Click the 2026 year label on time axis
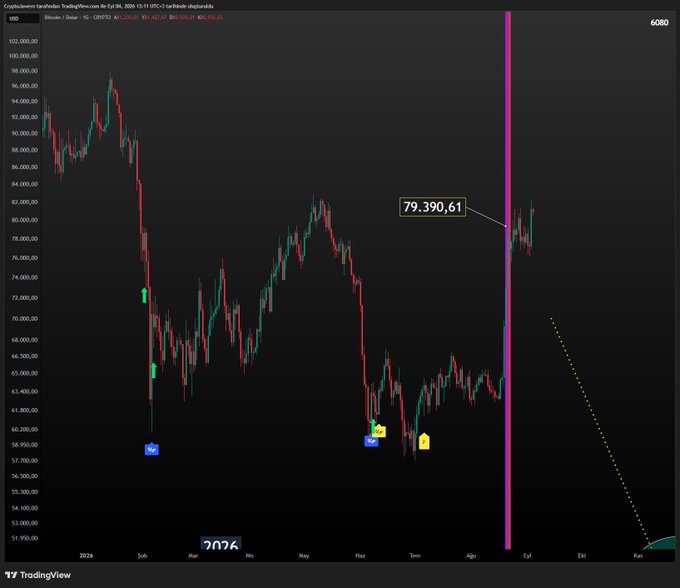The image size is (680, 588). click(x=86, y=555)
